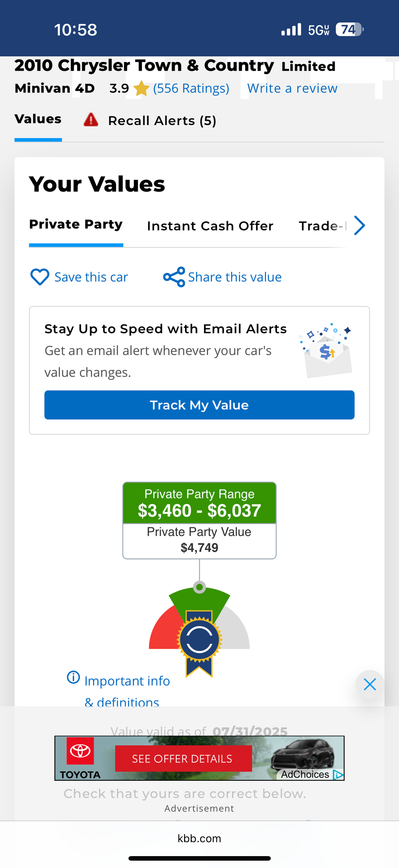Select the Private Party tab
This screenshot has width=399, height=868.
coord(76,224)
